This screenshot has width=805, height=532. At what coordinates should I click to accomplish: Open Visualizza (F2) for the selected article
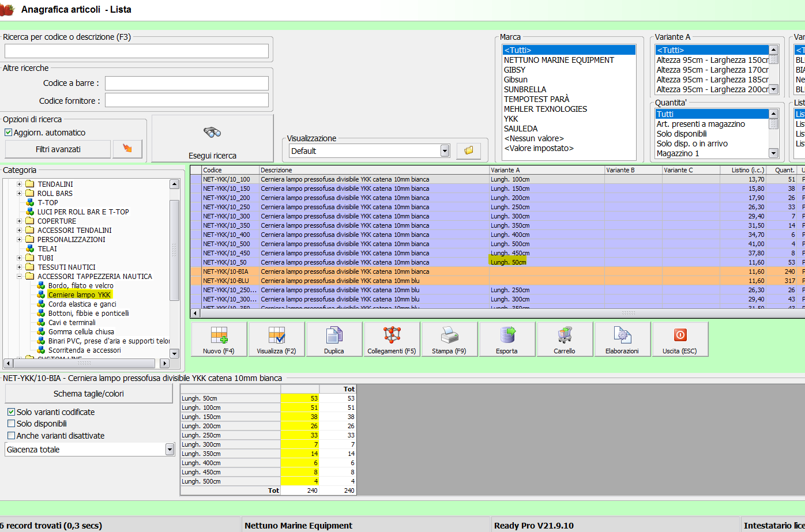pos(276,339)
